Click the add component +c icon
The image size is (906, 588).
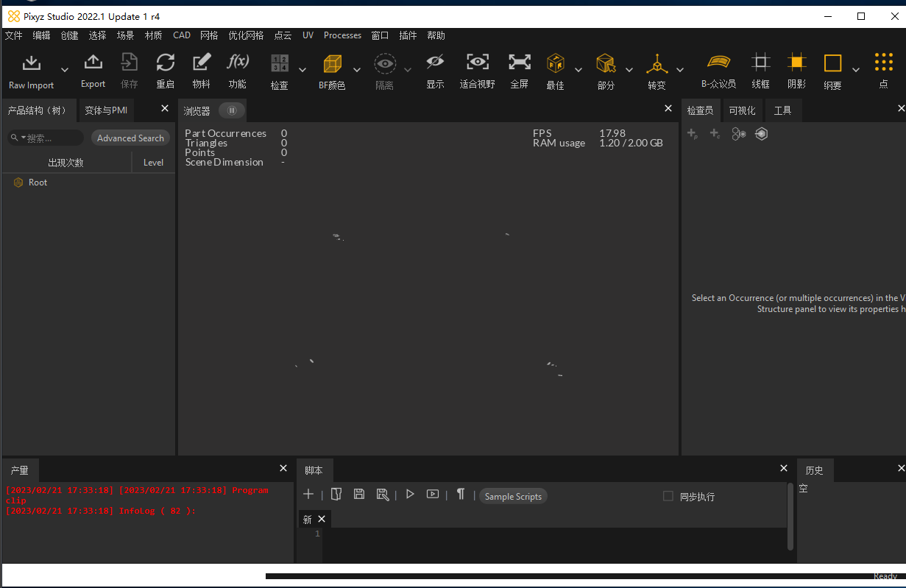715,134
